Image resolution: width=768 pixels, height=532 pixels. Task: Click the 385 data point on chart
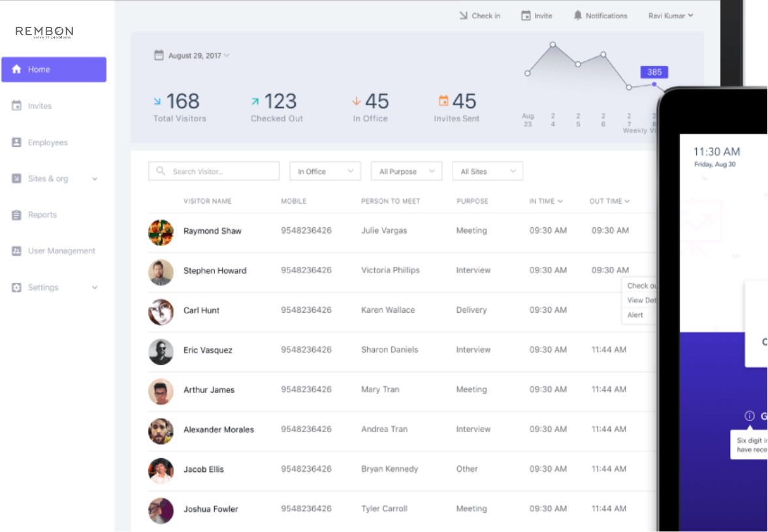654,84
